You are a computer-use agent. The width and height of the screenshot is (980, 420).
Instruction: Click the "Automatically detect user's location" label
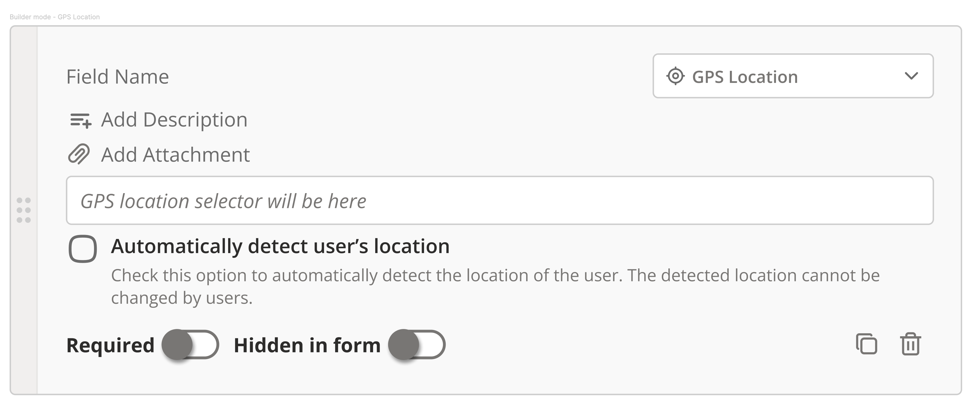tap(280, 246)
